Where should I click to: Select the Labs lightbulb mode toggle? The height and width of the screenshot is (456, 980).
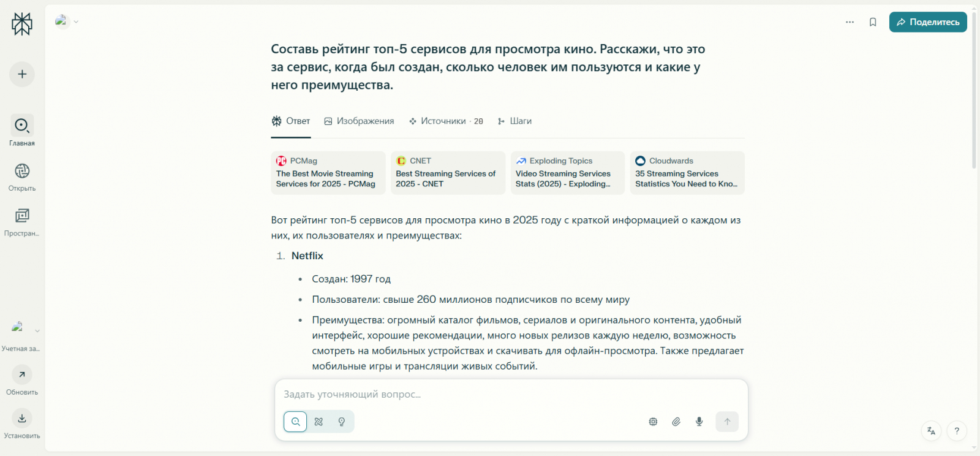pyautogui.click(x=342, y=422)
